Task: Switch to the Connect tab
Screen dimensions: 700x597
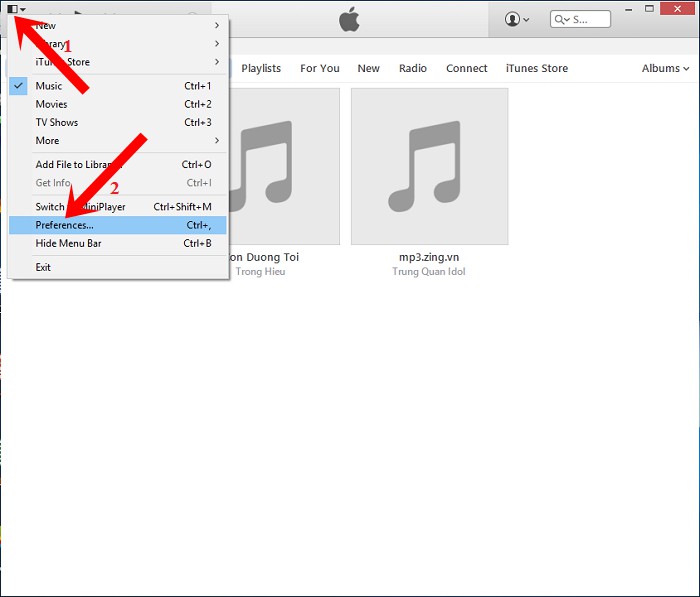Action: coord(467,68)
